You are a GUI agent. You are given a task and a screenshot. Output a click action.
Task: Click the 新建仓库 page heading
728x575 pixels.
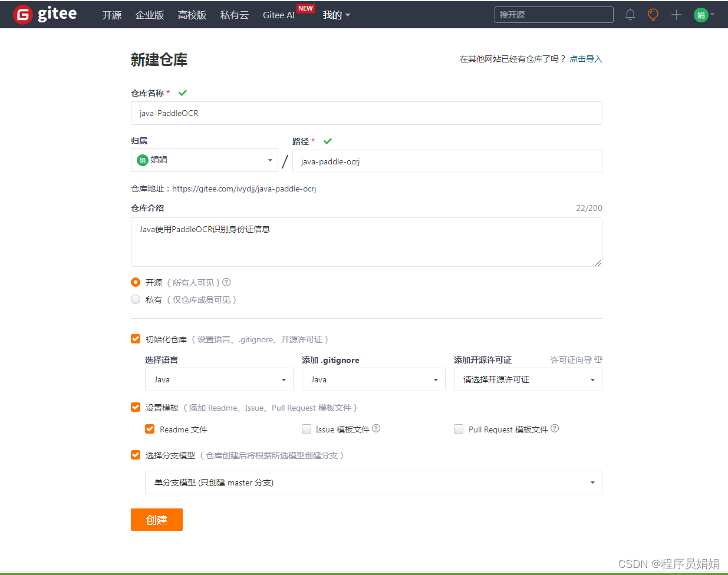[x=159, y=60]
